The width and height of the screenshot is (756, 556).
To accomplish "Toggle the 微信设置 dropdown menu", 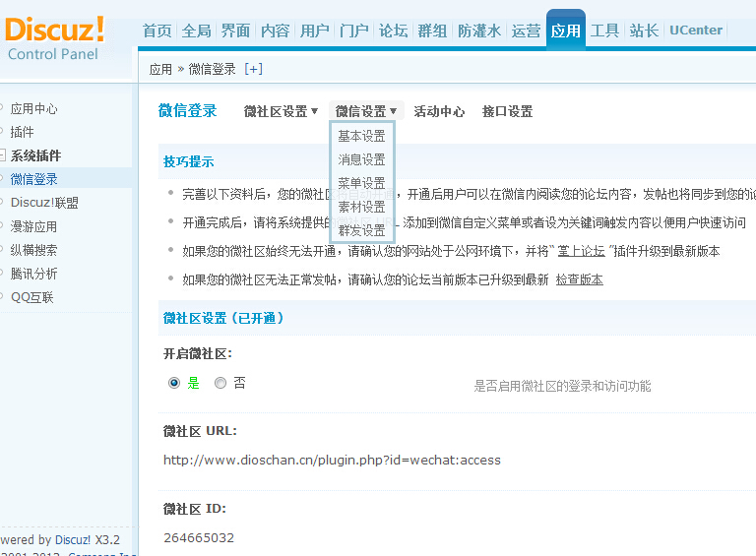I will pyautogui.click(x=366, y=111).
